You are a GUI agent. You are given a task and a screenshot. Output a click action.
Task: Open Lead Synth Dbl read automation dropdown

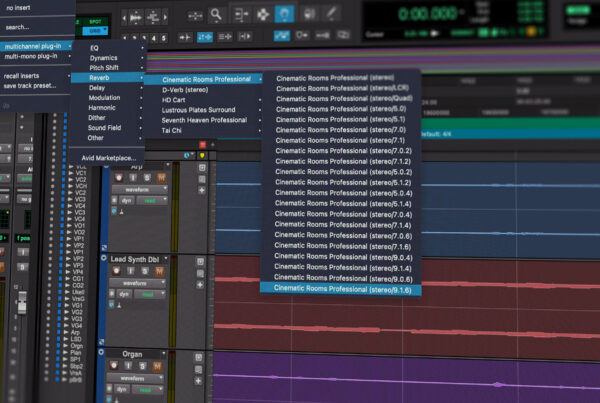[150, 294]
